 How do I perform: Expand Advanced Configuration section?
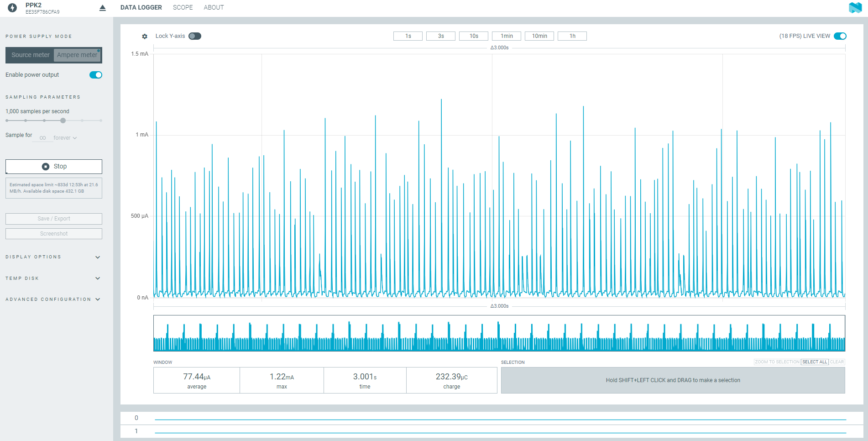click(53, 299)
